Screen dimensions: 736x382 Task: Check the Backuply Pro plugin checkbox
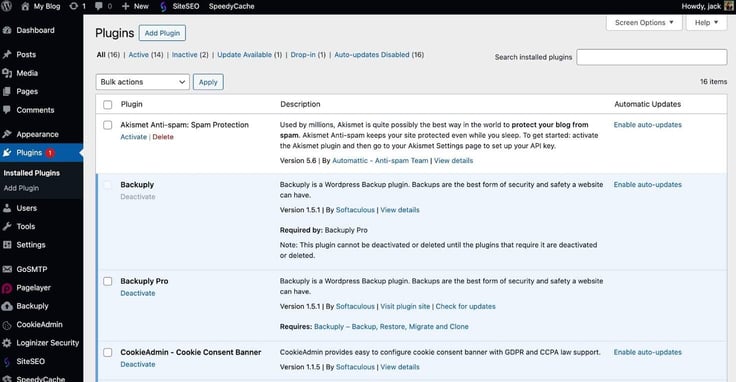coord(107,281)
